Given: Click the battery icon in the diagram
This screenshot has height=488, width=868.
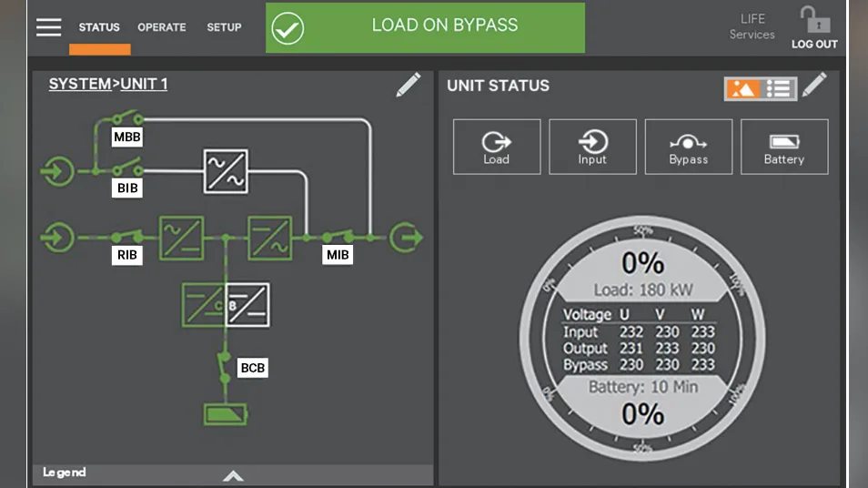Looking at the screenshot, I should pyautogui.click(x=226, y=414).
